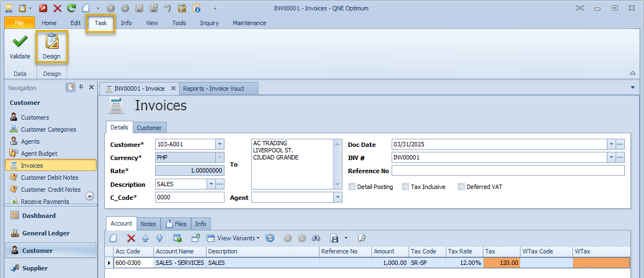Click the Reset view settings icon in grid toolbar

[x=270, y=238]
